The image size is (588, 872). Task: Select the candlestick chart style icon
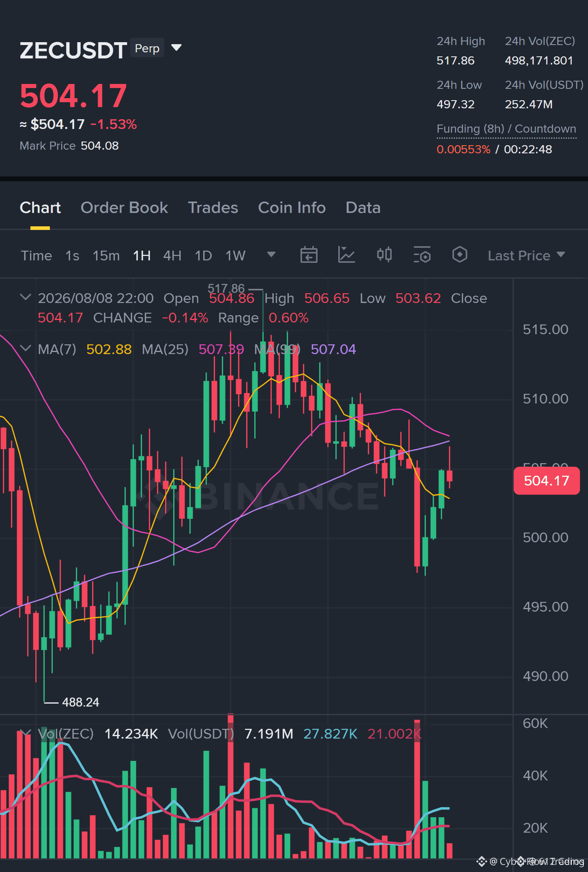[384, 255]
